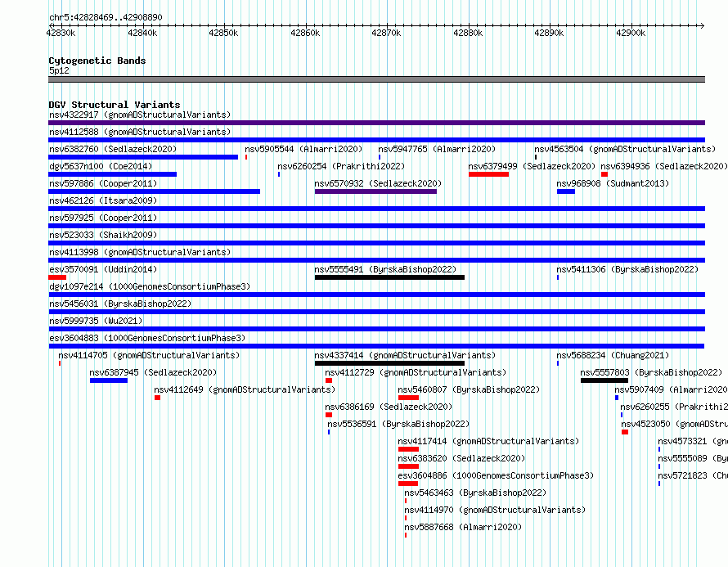Open dgv5637n100 (Coe2014) variant

[x=101, y=166]
